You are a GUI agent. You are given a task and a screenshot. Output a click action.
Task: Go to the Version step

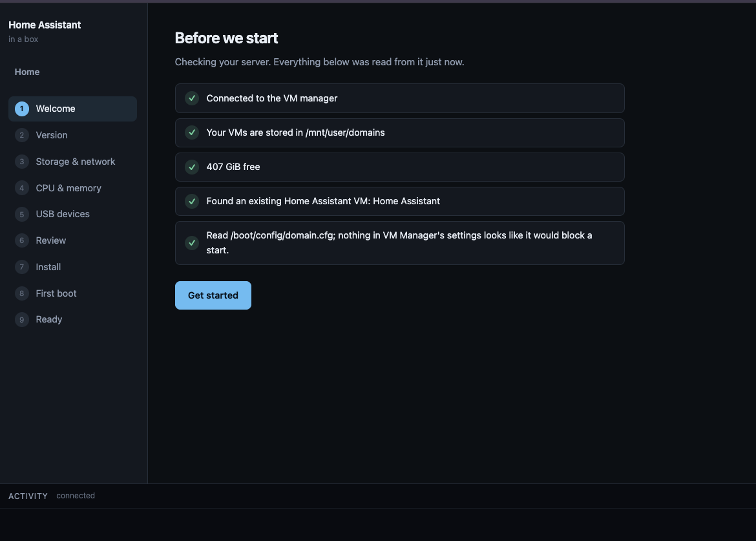72,135
